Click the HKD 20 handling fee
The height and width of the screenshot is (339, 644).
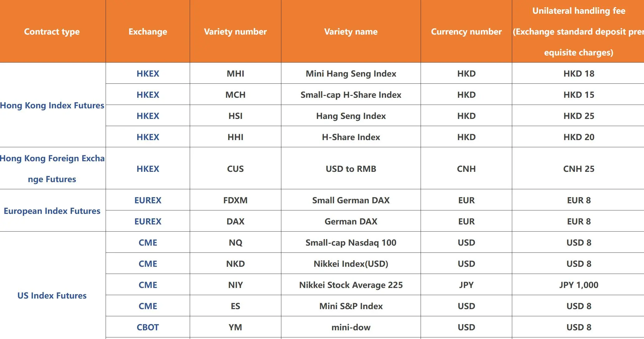[x=579, y=137]
